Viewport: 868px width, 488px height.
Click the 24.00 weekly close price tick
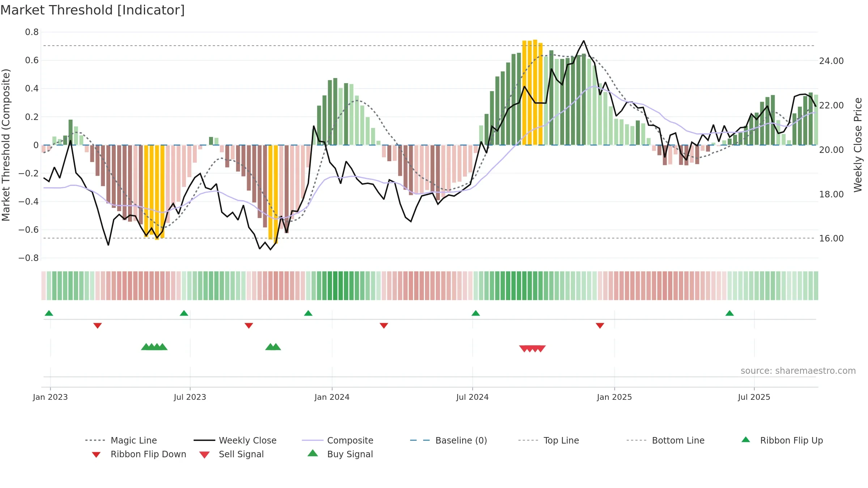(x=831, y=61)
